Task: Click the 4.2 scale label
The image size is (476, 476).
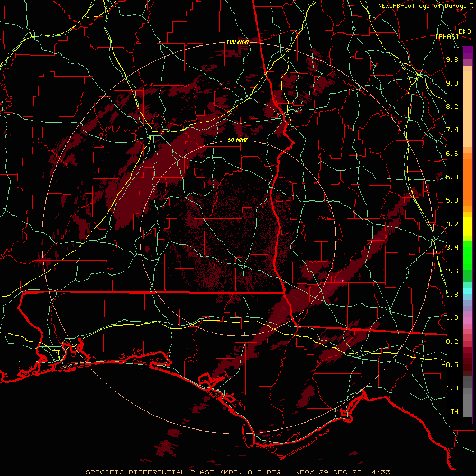Action: point(452,224)
